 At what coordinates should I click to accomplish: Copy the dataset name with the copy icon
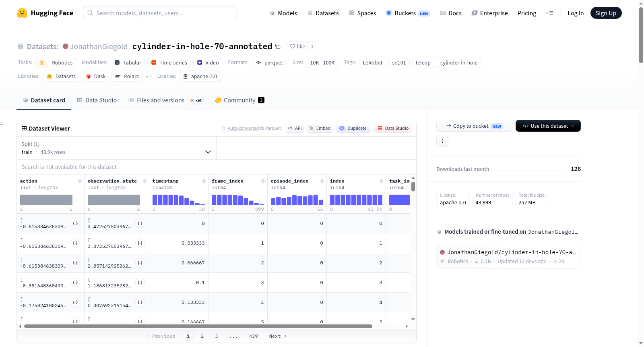click(x=278, y=46)
